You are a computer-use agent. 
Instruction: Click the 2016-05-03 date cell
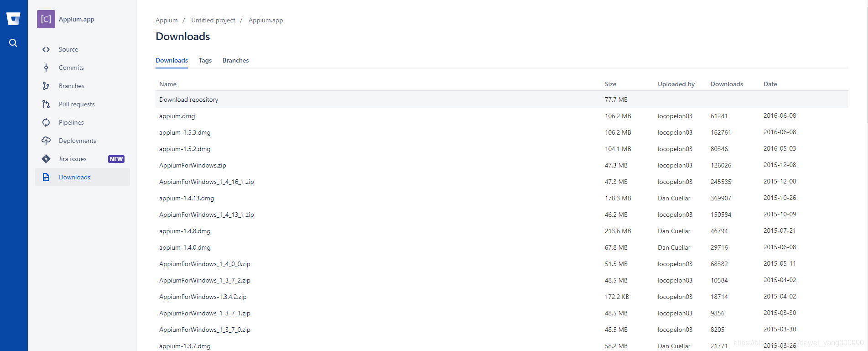pos(780,148)
